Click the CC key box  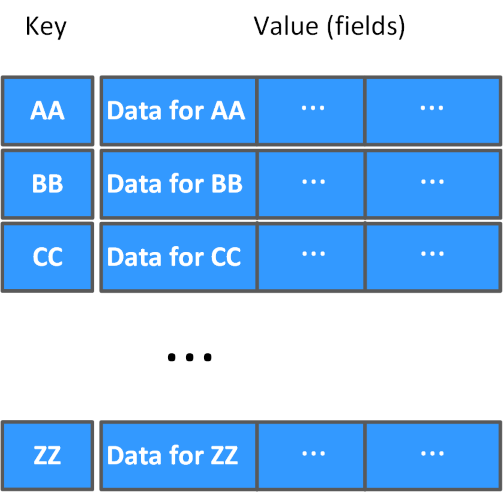(47, 257)
